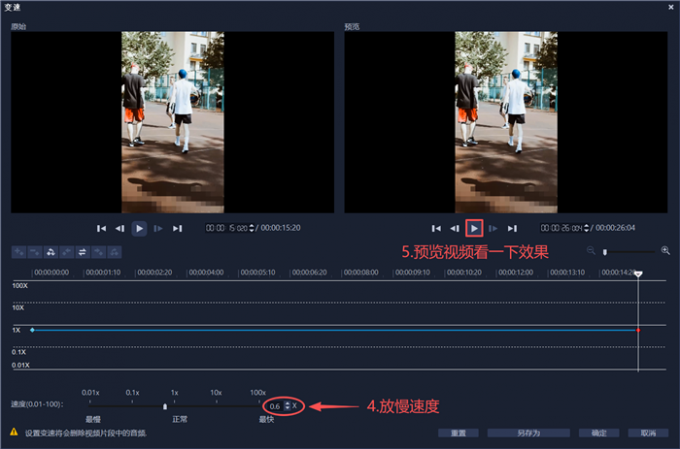Image resolution: width=680 pixels, height=449 pixels.
Task: Jump to start in the preview player
Action: click(436, 229)
